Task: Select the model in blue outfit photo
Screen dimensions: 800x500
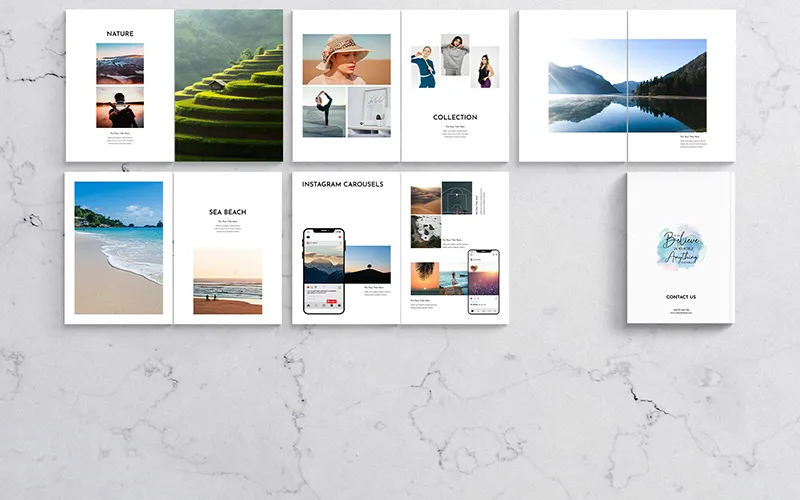Action: (x=424, y=67)
